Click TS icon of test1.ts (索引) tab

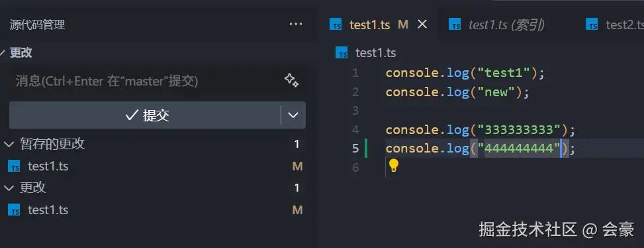455,25
